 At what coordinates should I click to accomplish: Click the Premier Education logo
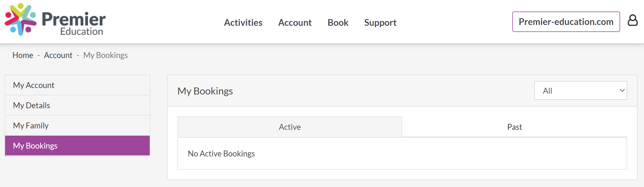click(x=55, y=20)
